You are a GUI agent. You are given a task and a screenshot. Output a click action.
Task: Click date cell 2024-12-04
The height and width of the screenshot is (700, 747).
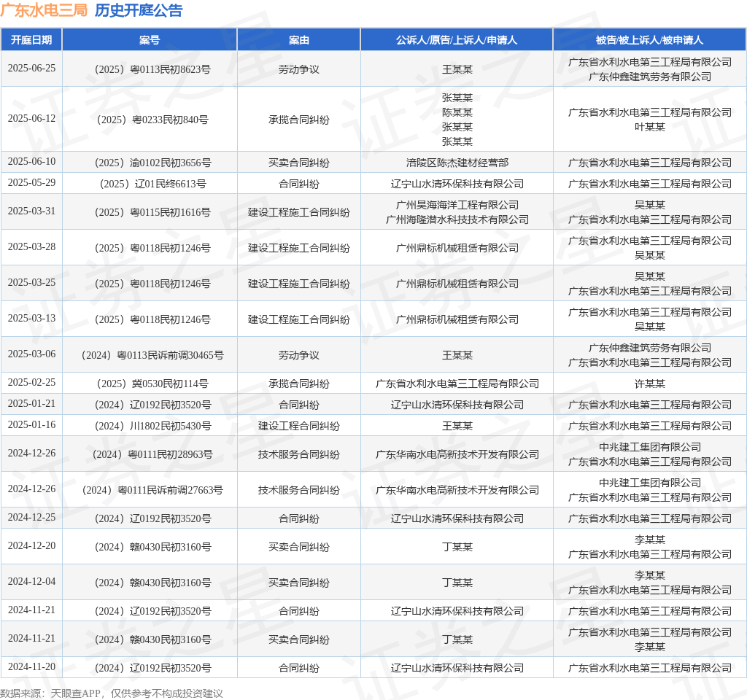point(31,582)
